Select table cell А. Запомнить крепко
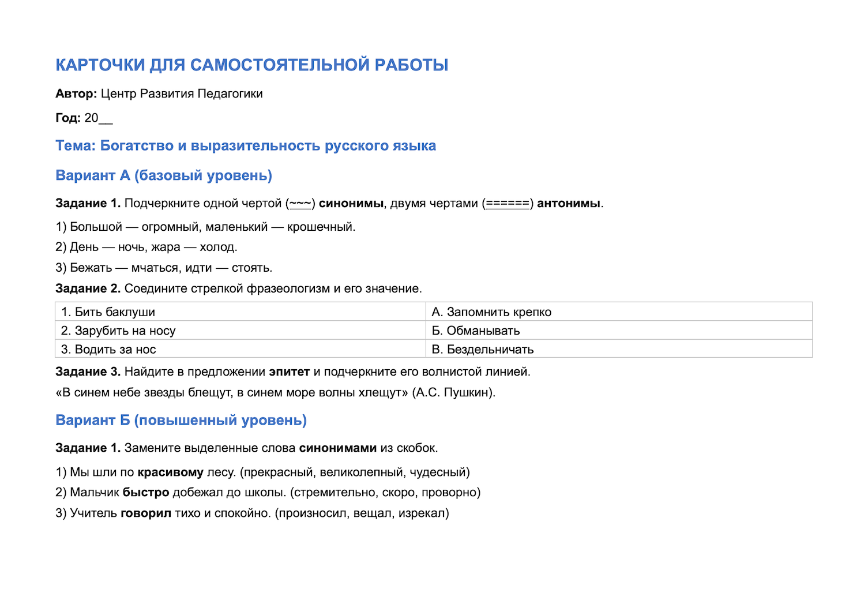This screenshot has width=868, height=600. pos(619,312)
